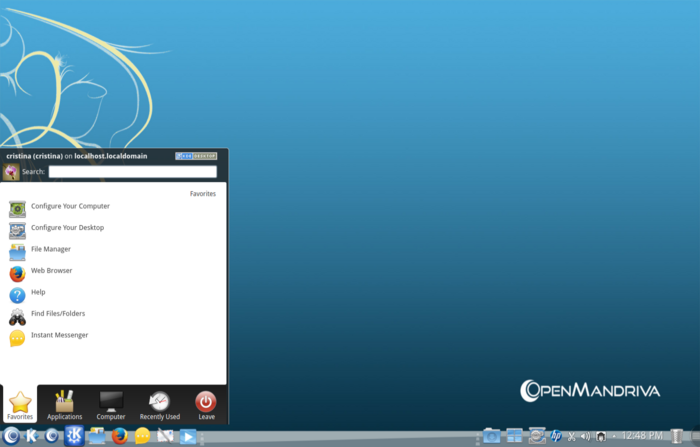Open the Klipper scissors tray icon

pos(571,436)
